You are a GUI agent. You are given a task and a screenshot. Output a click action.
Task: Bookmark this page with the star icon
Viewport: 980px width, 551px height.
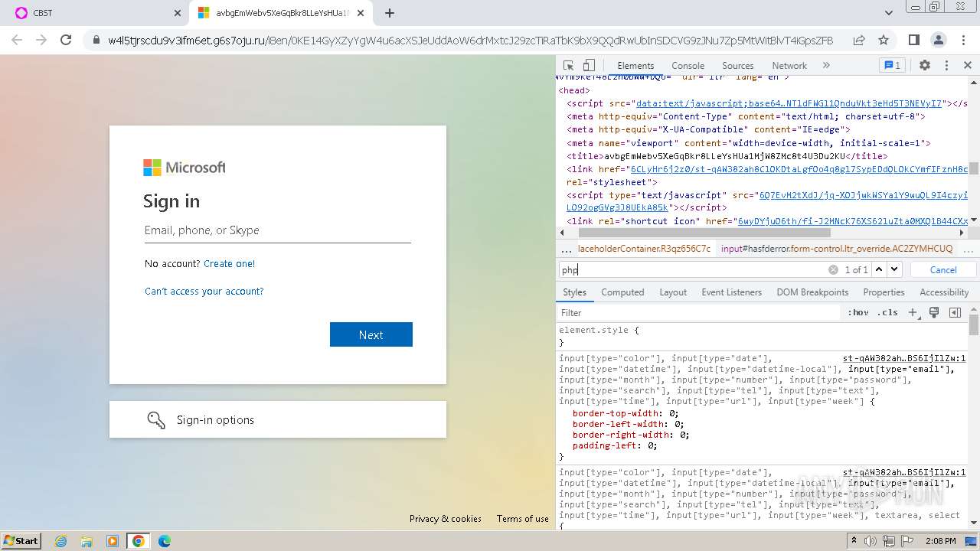click(x=884, y=40)
